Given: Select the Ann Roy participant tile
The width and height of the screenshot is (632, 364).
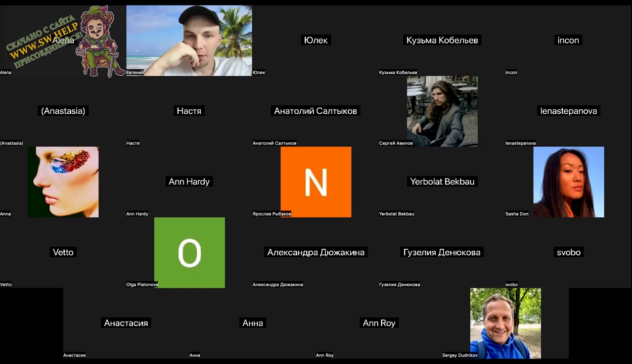Looking at the screenshot, I should (379, 324).
